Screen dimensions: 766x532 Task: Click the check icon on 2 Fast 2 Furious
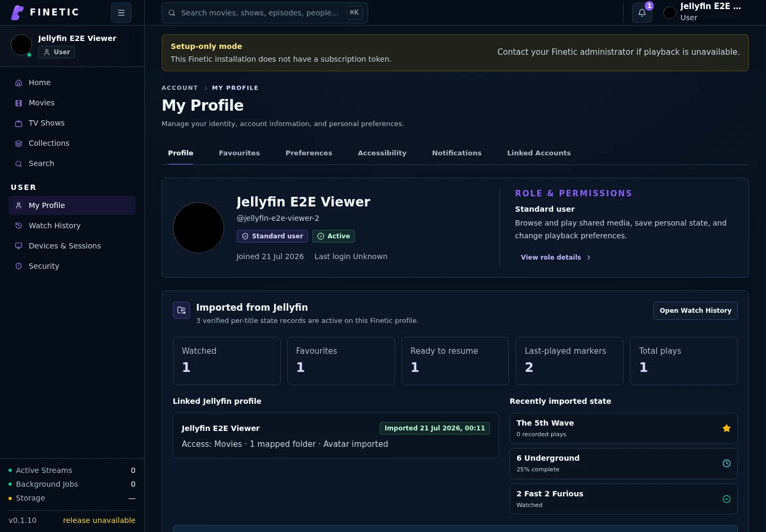(x=727, y=499)
